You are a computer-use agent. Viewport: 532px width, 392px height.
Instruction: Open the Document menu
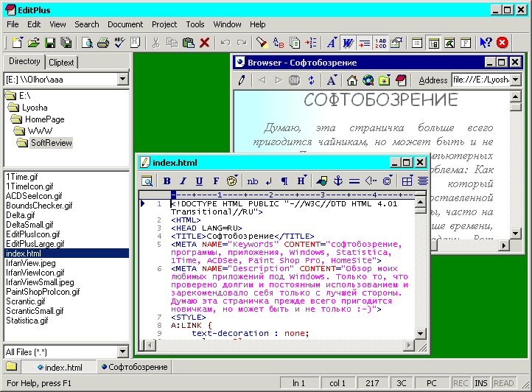click(x=125, y=24)
